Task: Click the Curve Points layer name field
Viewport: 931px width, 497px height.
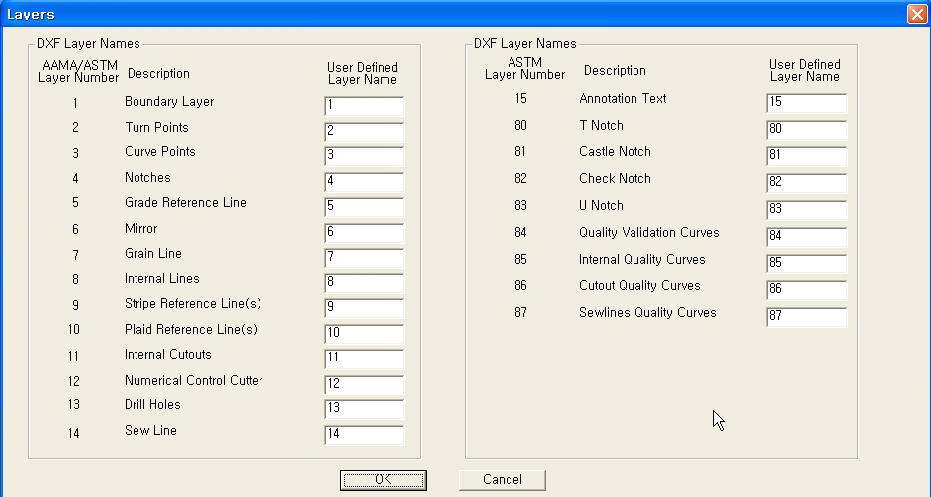Action: [364, 156]
